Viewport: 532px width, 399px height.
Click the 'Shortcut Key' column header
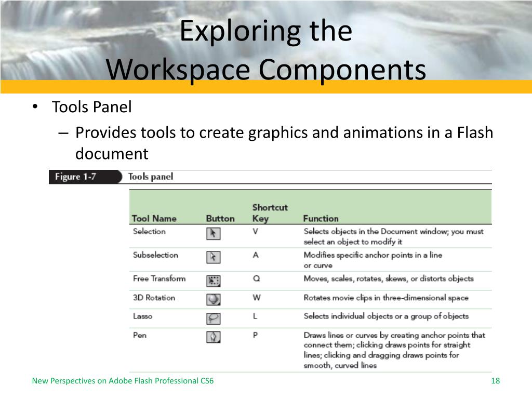(x=270, y=212)
